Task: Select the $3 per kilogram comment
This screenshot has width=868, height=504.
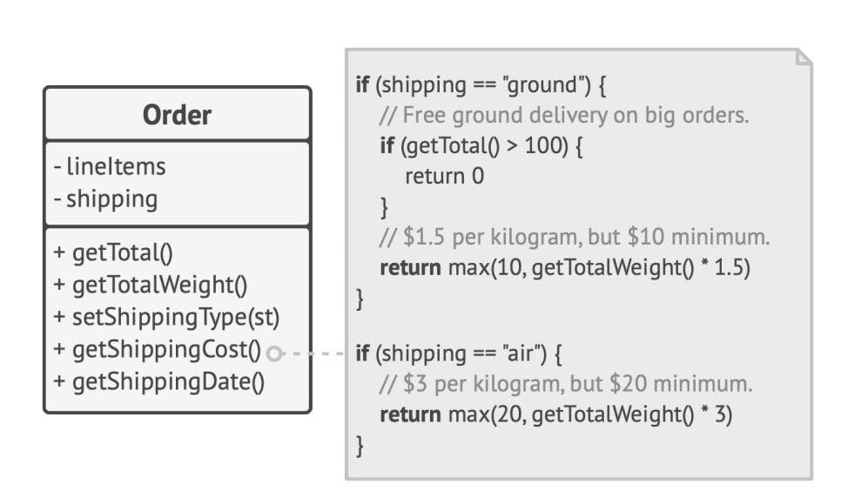Action: tap(566, 383)
